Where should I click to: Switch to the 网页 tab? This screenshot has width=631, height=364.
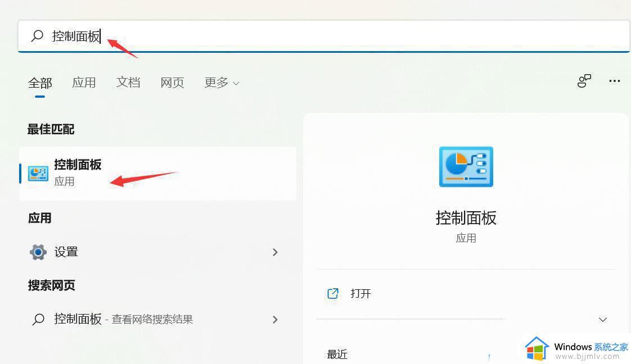coord(172,83)
